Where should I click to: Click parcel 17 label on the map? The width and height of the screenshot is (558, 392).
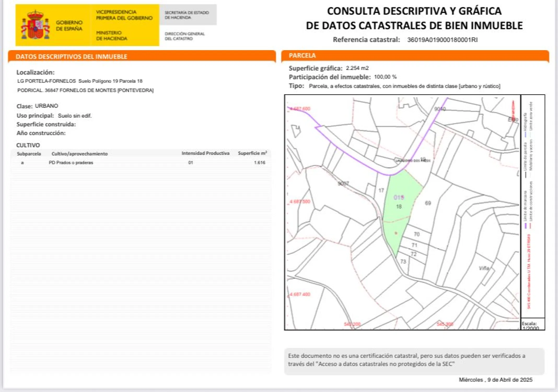381,190
